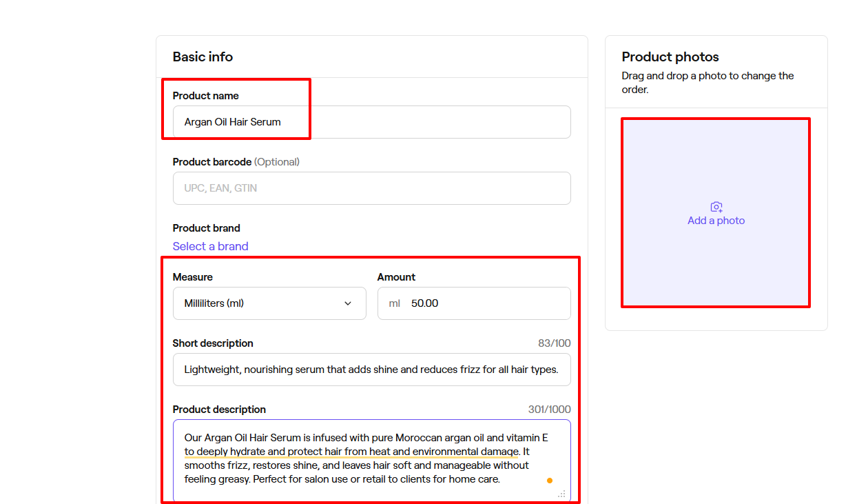Click the resize grip on Product description box
This screenshot has width=868, height=504.
tap(561, 494)
